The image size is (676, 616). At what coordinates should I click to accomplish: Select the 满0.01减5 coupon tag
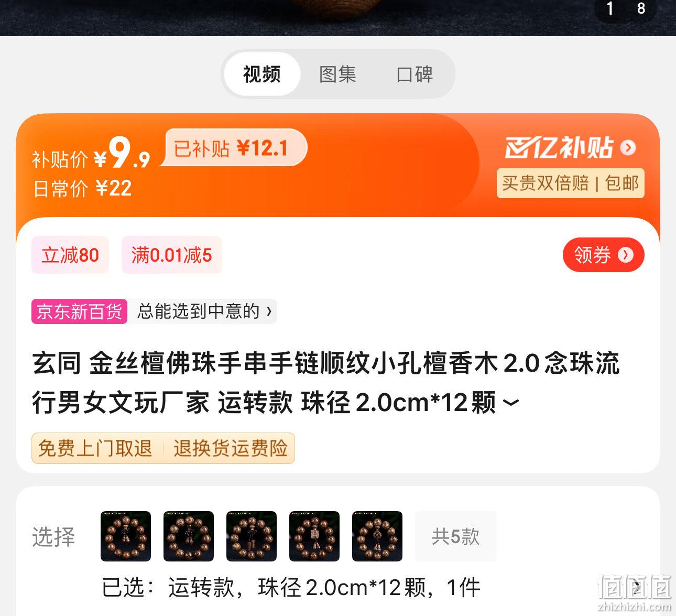tap(172, 255)
